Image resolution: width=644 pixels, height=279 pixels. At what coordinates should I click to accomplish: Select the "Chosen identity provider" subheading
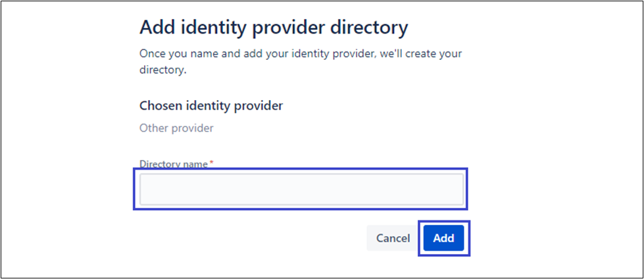[211, 105]
